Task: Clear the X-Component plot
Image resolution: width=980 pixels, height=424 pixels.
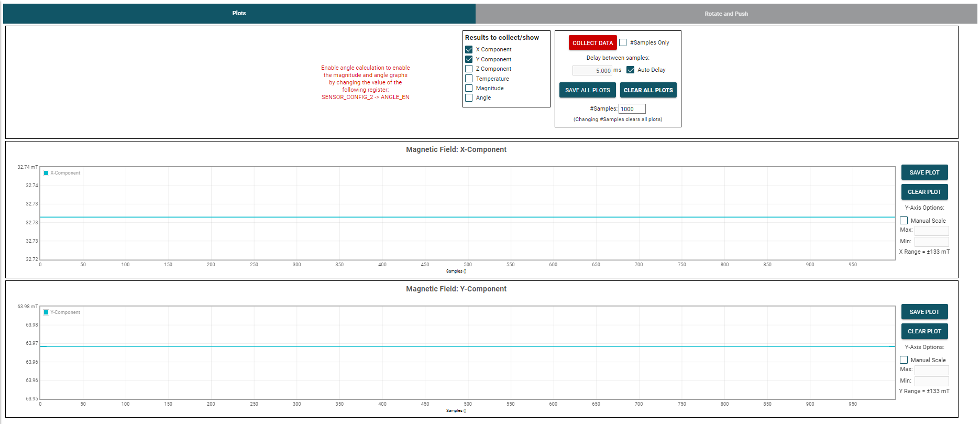Action: [924, 192]
